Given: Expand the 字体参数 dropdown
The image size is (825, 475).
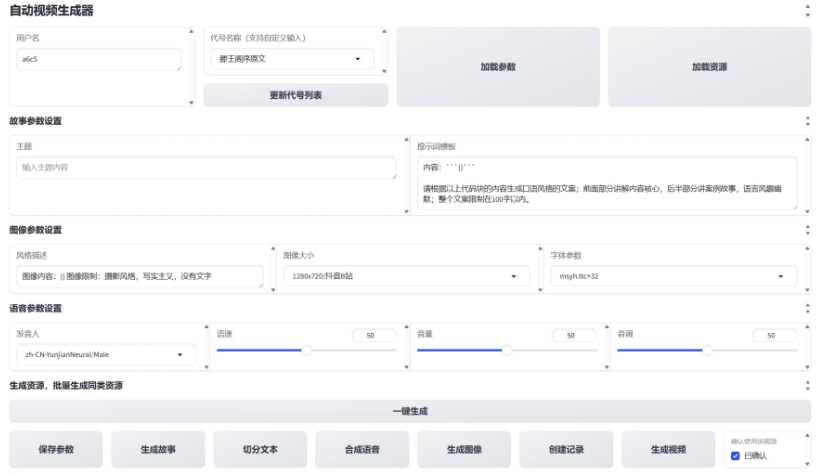Looking at the screenshot, I should click(673, 276).
